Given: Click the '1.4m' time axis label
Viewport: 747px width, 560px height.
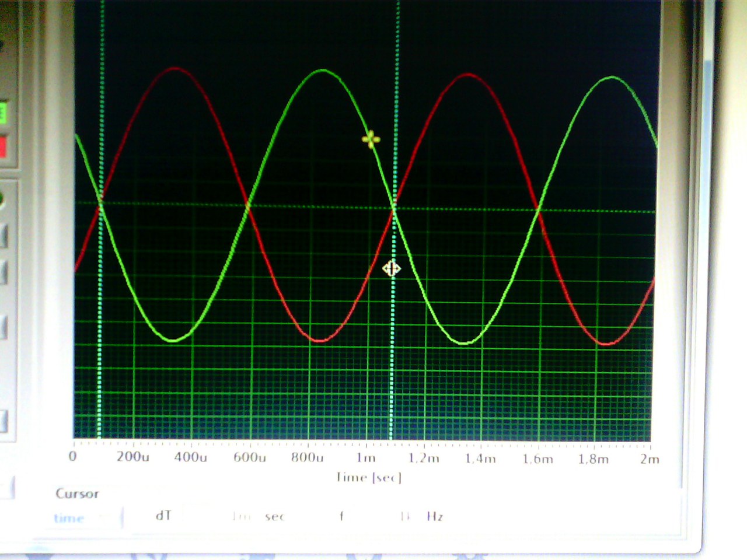Looking at the screenshot, I should coord(480,459).
